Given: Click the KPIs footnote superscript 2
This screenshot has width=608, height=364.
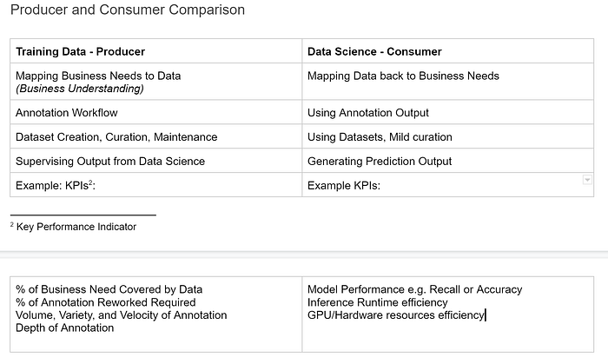Looking at the screenshot, I should coord(90,182).
